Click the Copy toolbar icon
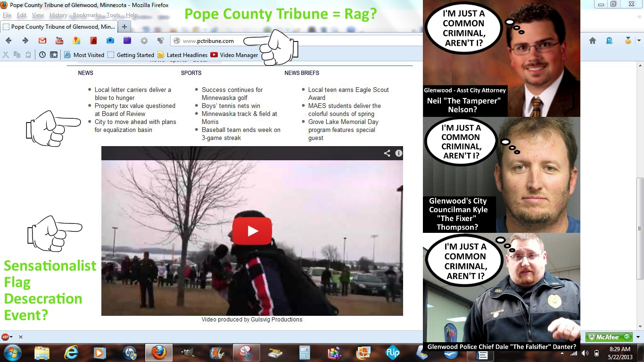This screenshot has width=644, height=362. [x=17, y=55]
